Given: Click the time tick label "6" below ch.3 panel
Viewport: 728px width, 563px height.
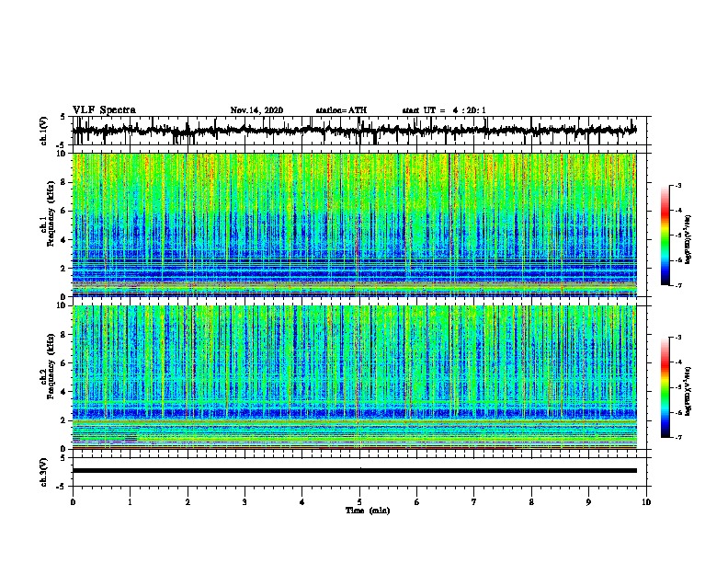Looking at the screenshot, I should [417, 502].
